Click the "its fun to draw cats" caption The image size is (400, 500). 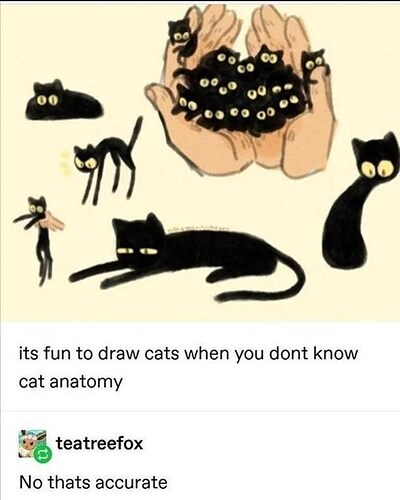[188, 367]
